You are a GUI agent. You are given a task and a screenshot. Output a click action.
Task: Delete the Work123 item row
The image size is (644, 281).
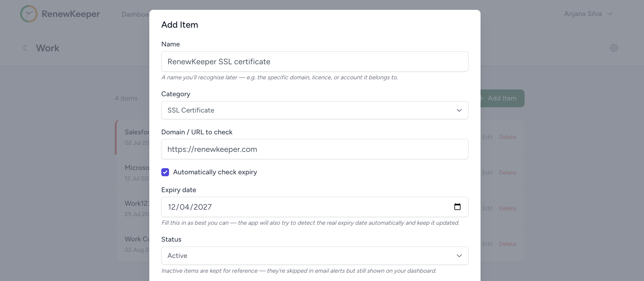point(507,208)
